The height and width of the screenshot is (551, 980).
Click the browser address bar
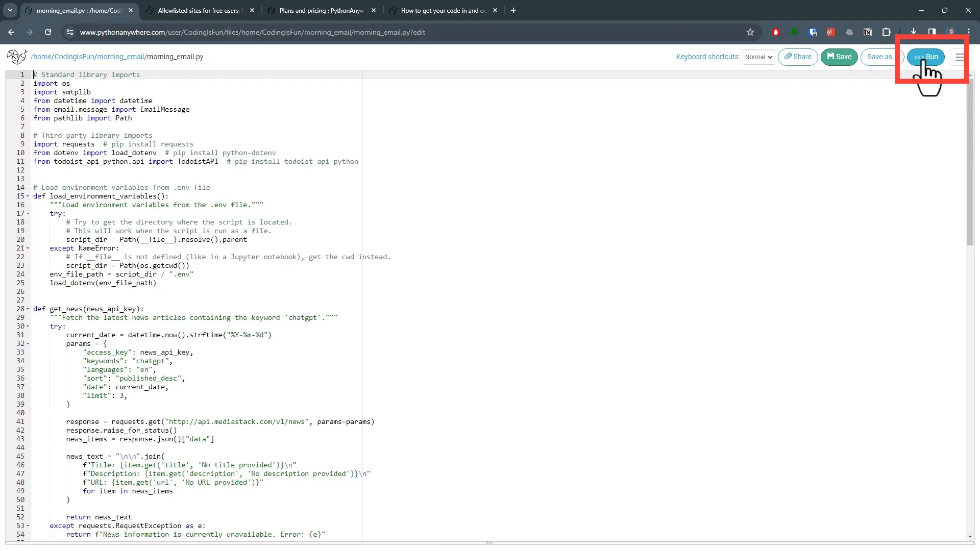(306, 32)
